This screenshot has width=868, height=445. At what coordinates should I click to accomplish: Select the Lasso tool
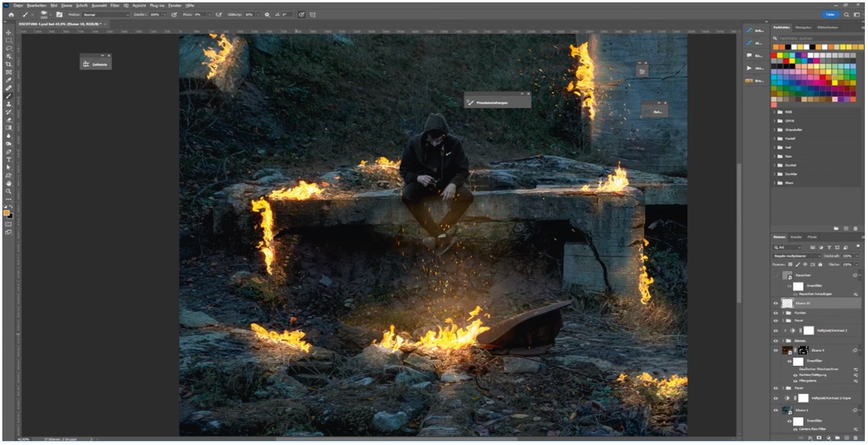9,48
